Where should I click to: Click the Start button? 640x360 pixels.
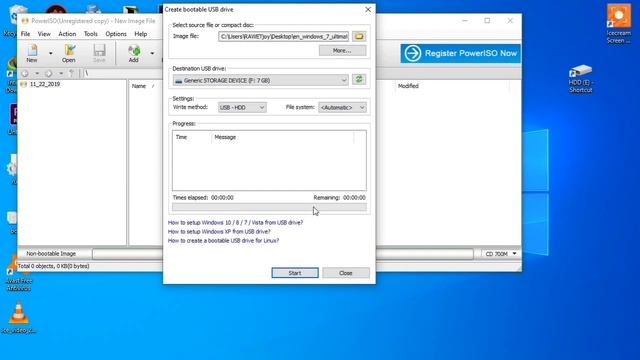click(295, 273)
